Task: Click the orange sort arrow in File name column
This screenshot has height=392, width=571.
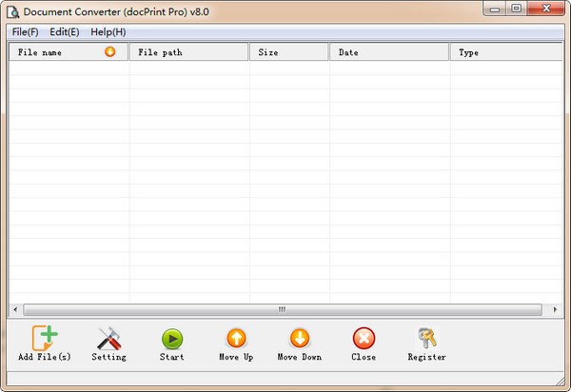Action: 110,52
